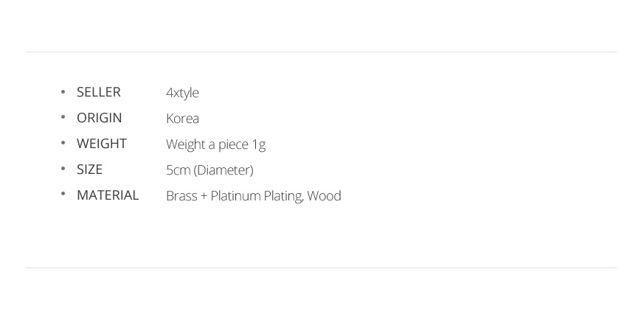Click the bullet beside WEIGHT
644x322 pixels.
63,144
